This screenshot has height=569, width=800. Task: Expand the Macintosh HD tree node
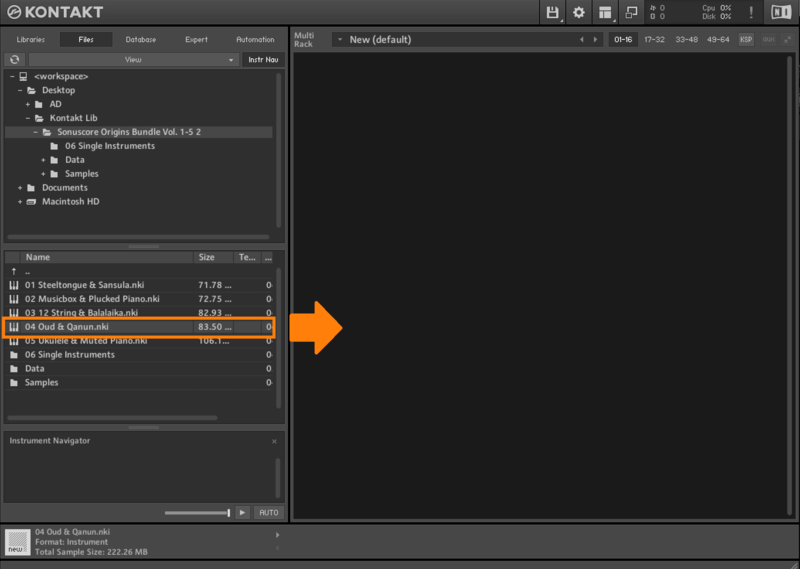[x=20, y=202]
